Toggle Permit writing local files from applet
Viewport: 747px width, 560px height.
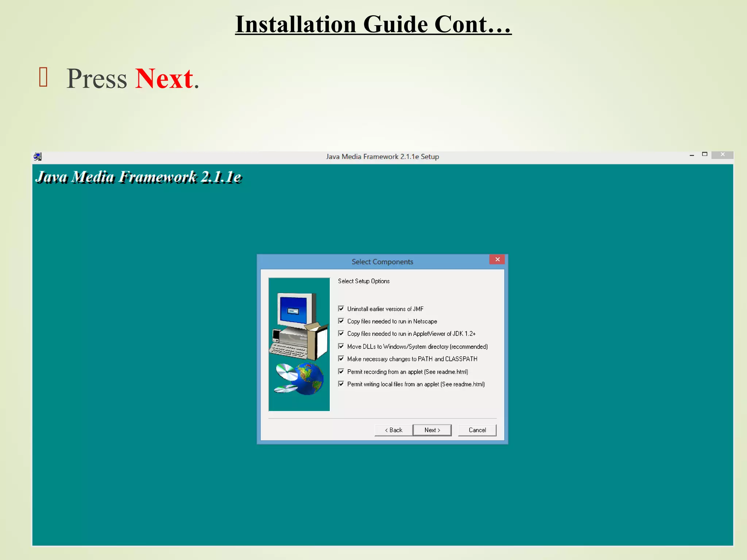(341, 384)
